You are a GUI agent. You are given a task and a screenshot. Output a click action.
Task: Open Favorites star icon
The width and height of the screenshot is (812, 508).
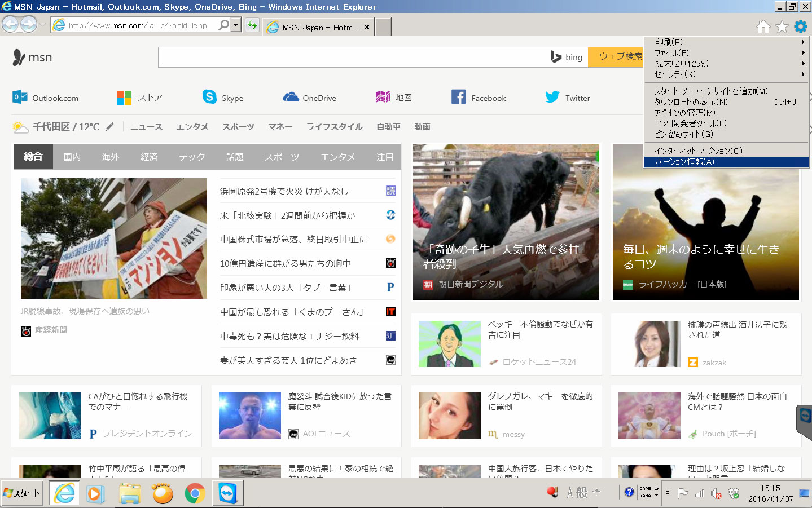[782, 26]
